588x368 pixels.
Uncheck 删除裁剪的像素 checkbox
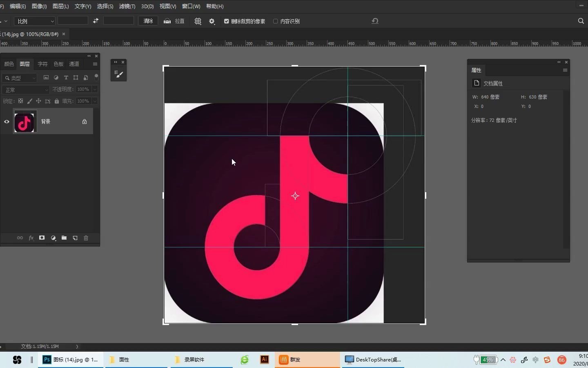(x=227, y=21)
